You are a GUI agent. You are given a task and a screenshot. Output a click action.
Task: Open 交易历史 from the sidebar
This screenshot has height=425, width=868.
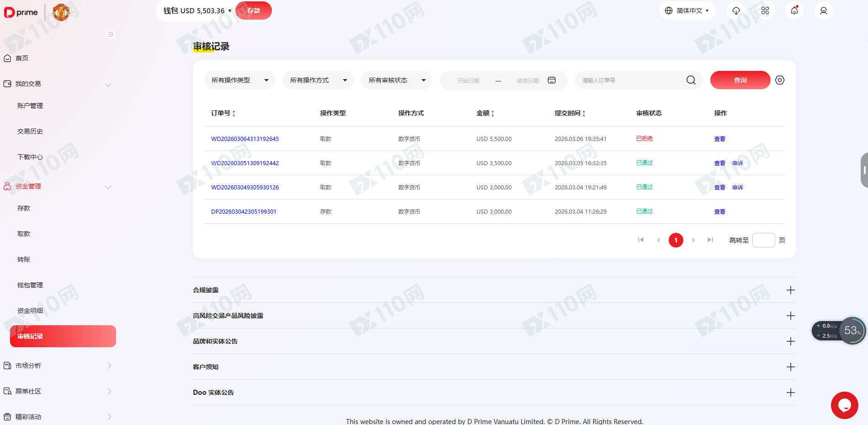30,131
